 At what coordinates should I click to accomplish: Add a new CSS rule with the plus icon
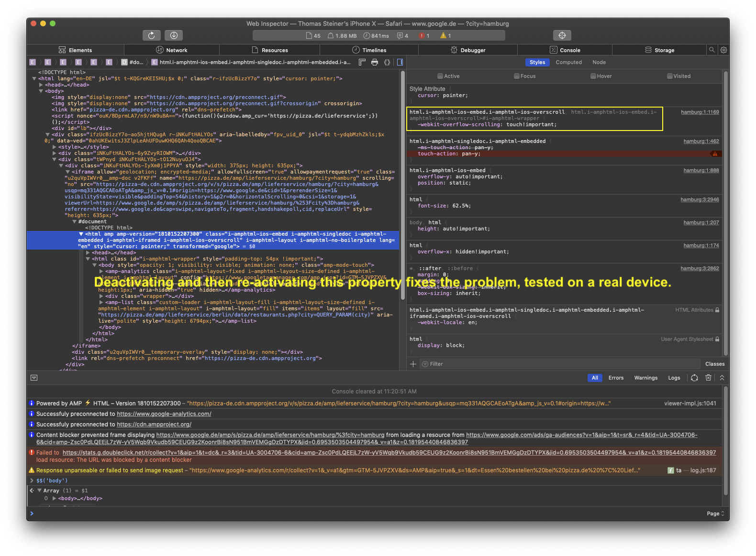[413, 364]
